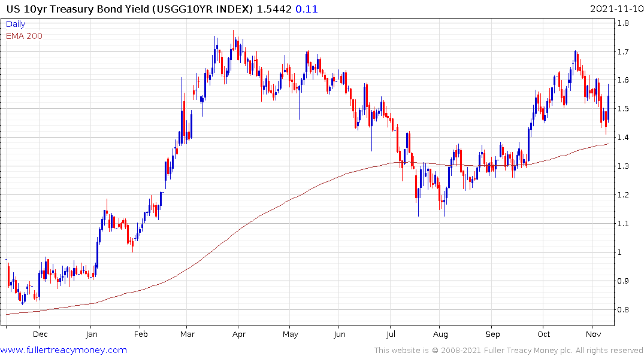Image resolution: width=644 pixels, height=359 pixels.
Task: Click the 1.2 value on yield axis
Action: [x=623, y=195]
